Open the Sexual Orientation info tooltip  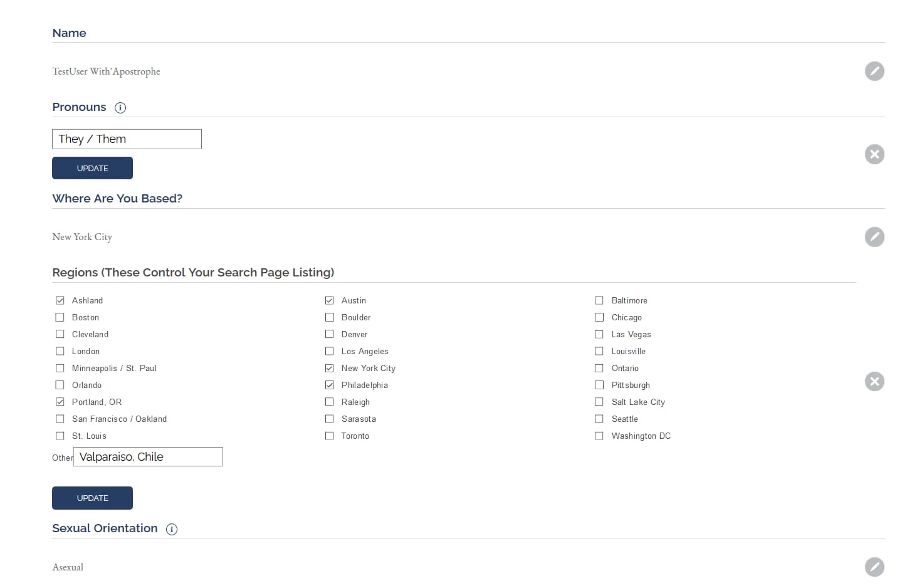coord(171,529)
